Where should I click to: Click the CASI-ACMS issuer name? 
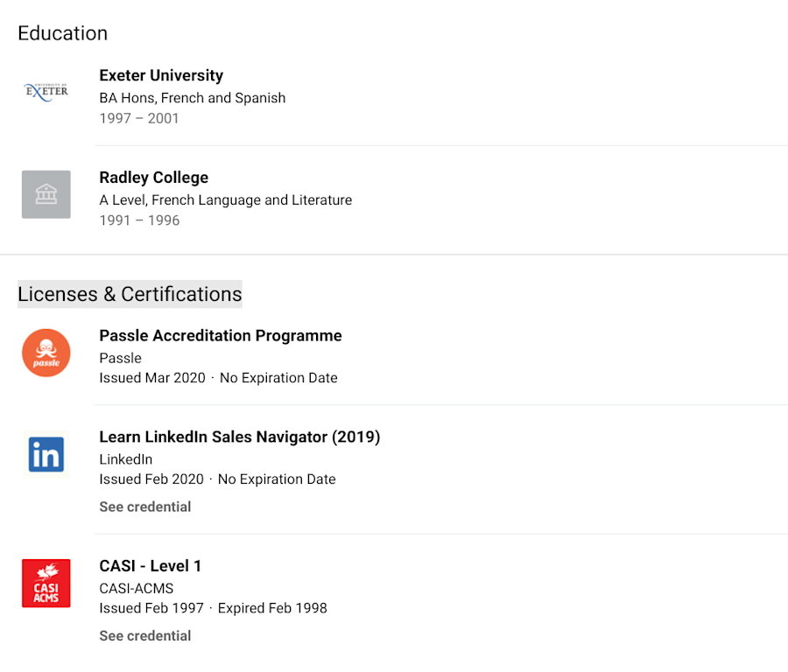pyautogui.click(x=136, y=589)
